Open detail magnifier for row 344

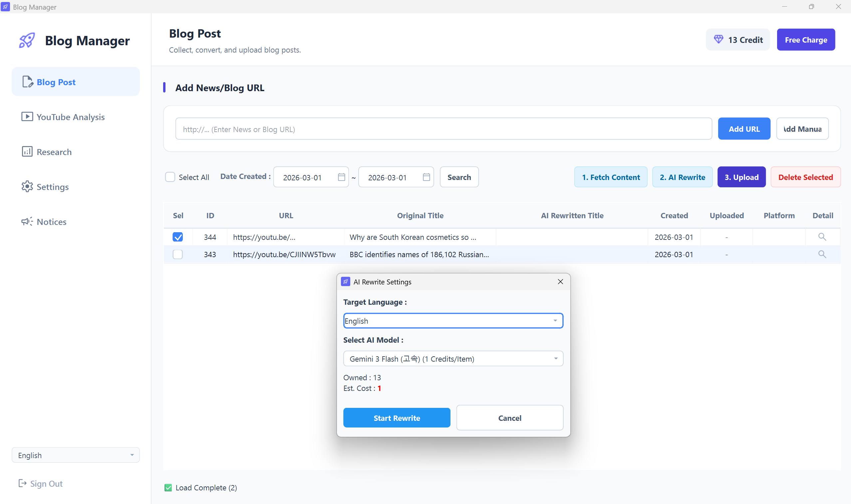pos(822,237)
